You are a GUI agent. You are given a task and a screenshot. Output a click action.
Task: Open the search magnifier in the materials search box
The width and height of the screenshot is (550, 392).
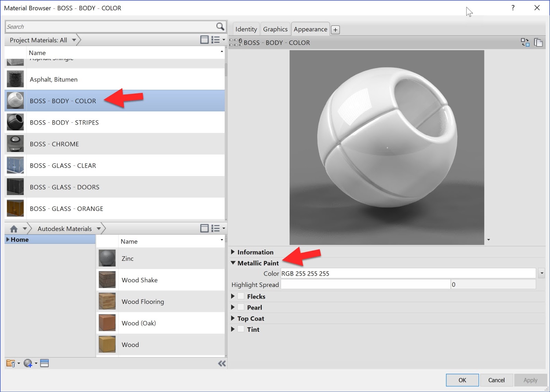pyautogui.click(x=220, y=26)
